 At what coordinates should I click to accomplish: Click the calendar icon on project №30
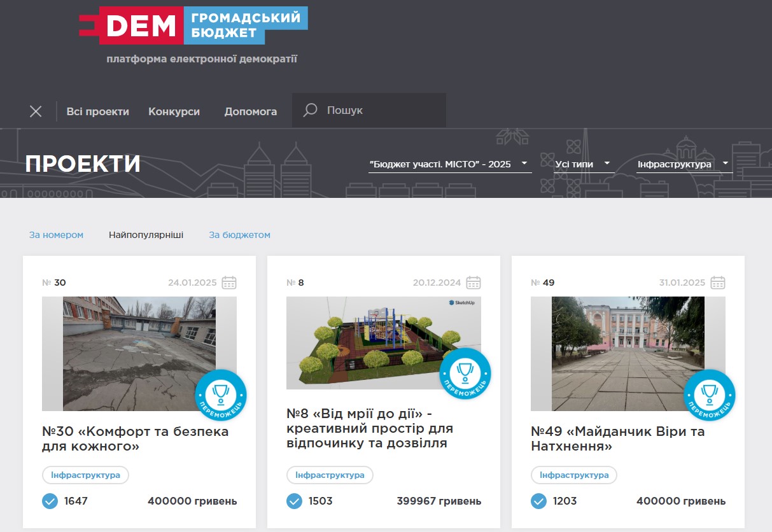coord(229,283)
